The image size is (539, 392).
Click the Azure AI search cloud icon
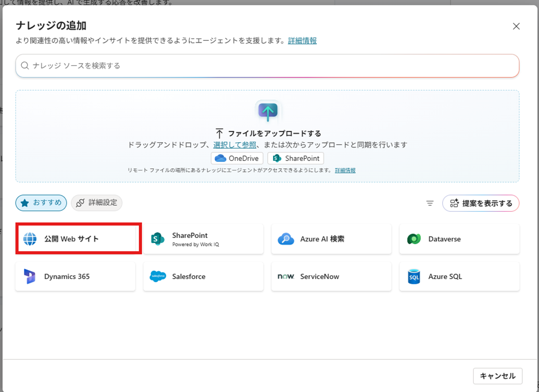286,239
